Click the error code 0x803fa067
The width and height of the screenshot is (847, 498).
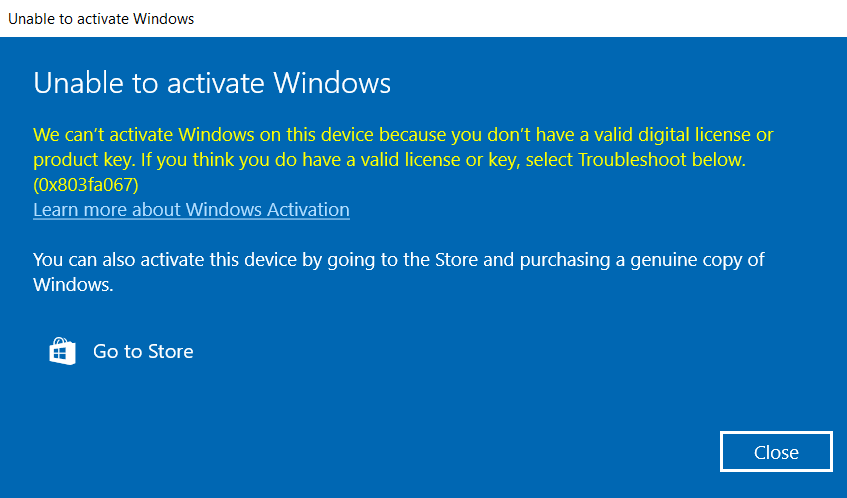tap(86, 185)
